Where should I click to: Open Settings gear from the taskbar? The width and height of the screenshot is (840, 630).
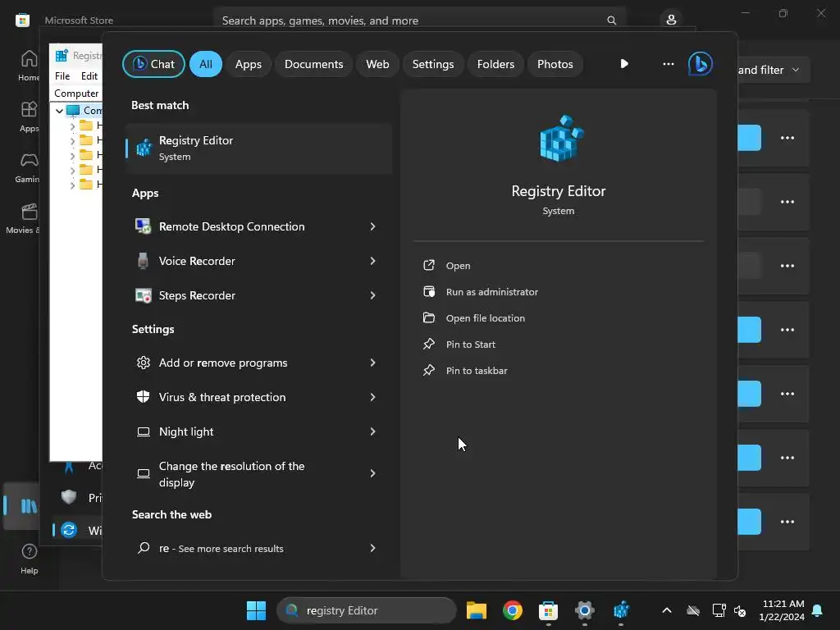tap(584, 610)
